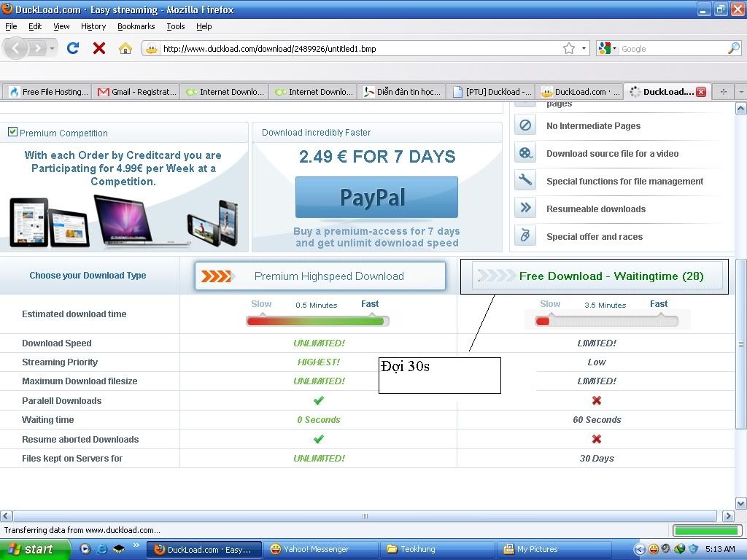Open the Tools menu
Image resolution: width=747 pixels, height=560 pixels.
coord(175,27)
